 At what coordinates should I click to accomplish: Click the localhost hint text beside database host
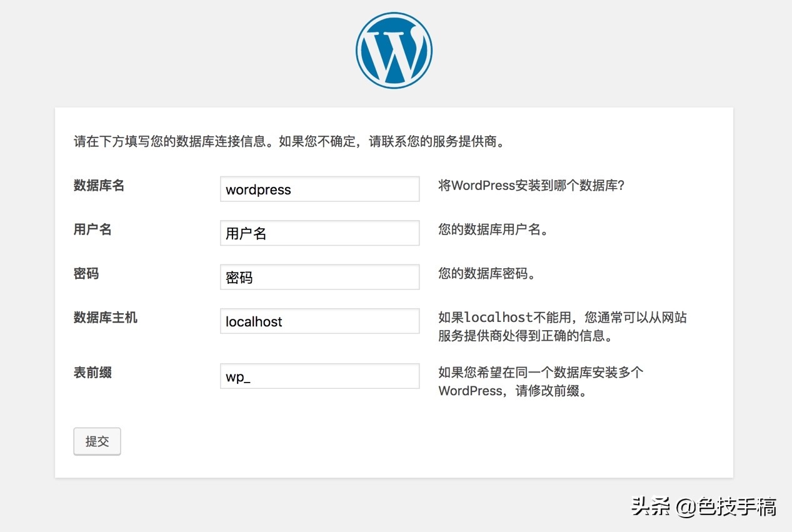click(x=562, y=326)
